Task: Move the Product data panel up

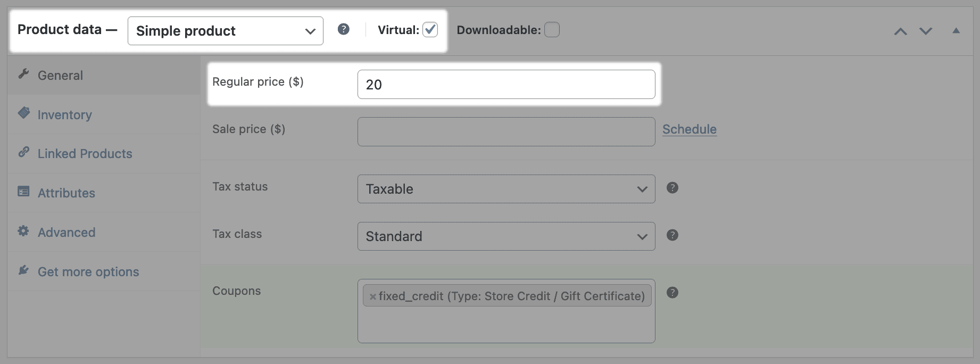Action: click(900, 31)
